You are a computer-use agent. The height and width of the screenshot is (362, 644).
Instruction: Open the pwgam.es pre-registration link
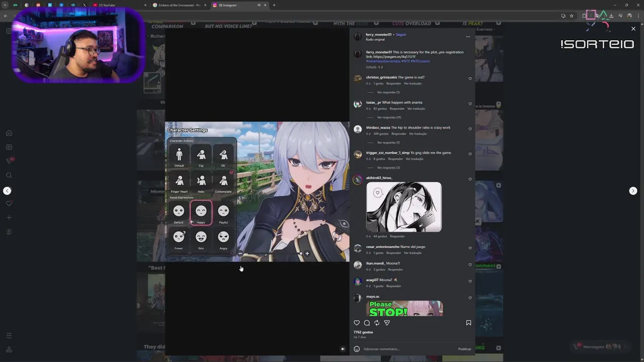395,57
